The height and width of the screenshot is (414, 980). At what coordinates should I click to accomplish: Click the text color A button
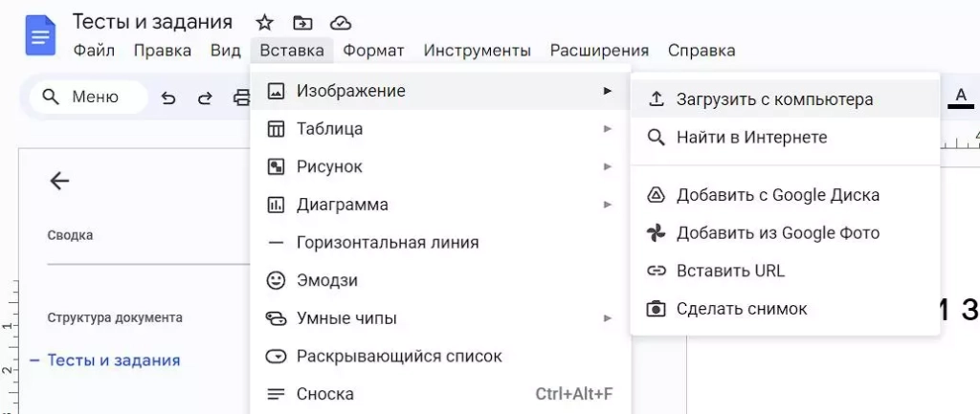click(x=961, y=98)
